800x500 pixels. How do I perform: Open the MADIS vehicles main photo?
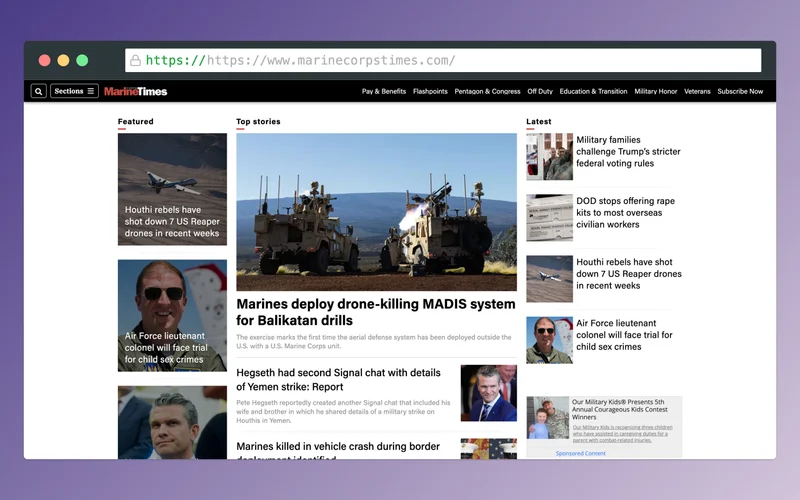[376, 212]
